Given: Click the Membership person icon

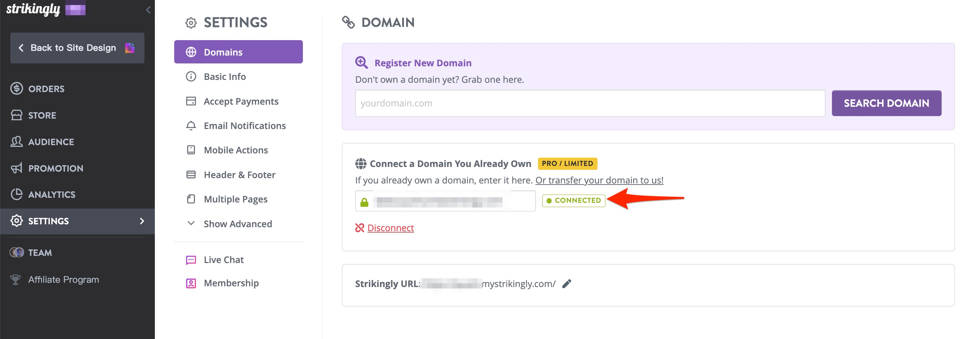Looking at the screenshot, I should [191, 283].
